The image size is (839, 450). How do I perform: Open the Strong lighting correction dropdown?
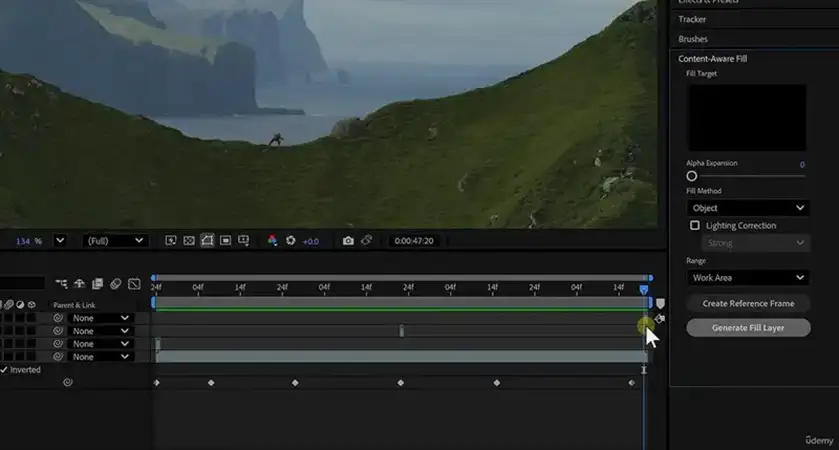pyautogui.click(x=756, y=243)
